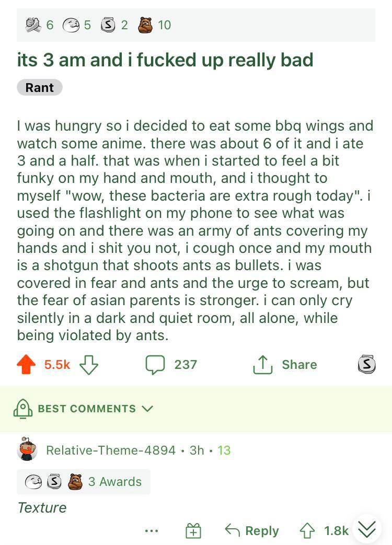Open the Relative-Theme-4894 profile link
This screenshot has width=392, height=545.
pyautogui.click(x=111, y=450)
